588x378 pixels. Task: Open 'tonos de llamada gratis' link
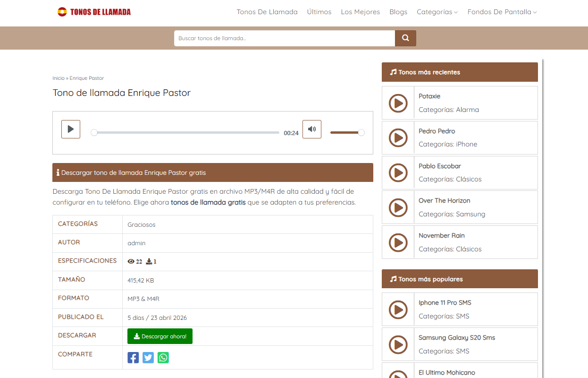pos(208,202)
